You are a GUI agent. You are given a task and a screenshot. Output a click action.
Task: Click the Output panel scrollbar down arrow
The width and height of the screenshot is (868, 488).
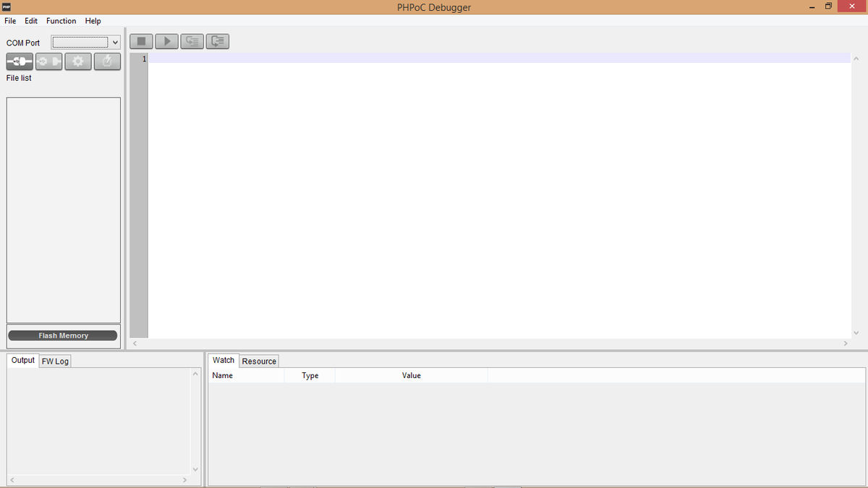point(195,468)
